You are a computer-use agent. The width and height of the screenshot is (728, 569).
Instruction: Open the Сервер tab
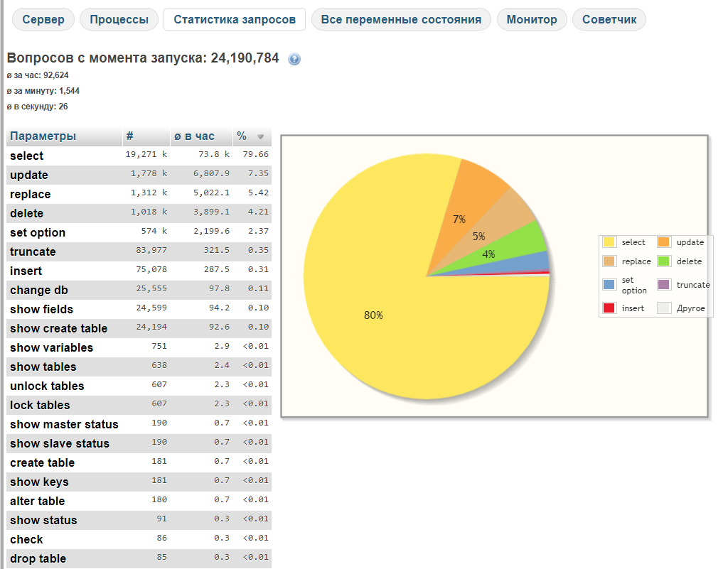43,19
